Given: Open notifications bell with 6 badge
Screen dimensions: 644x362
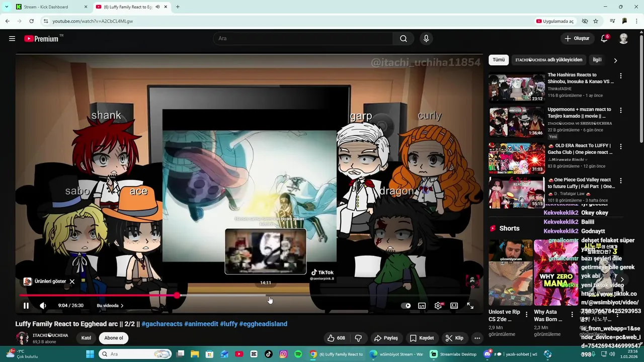Looking at the screenshot, I should tap(604, 39).
